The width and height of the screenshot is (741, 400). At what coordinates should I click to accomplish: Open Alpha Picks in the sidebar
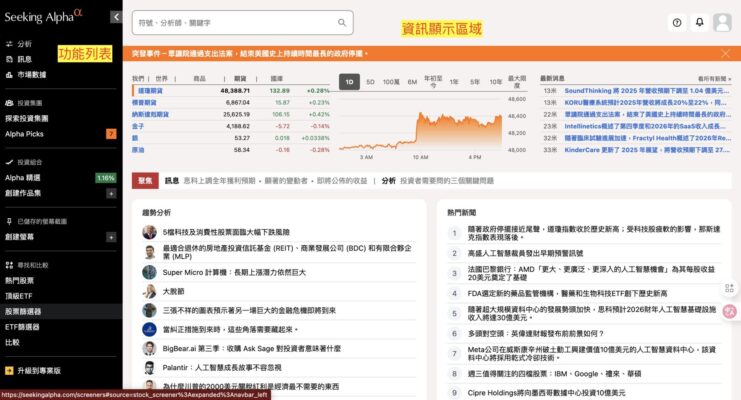click(23, 133)
